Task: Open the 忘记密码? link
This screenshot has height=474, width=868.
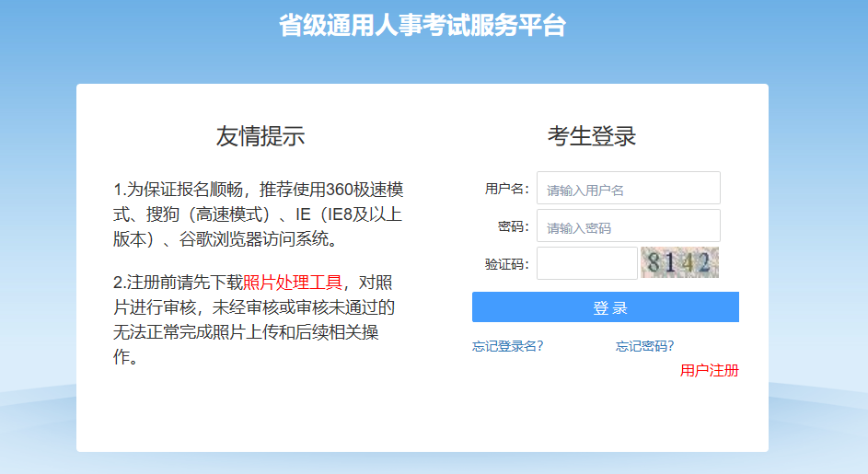Action: [645, 346]
